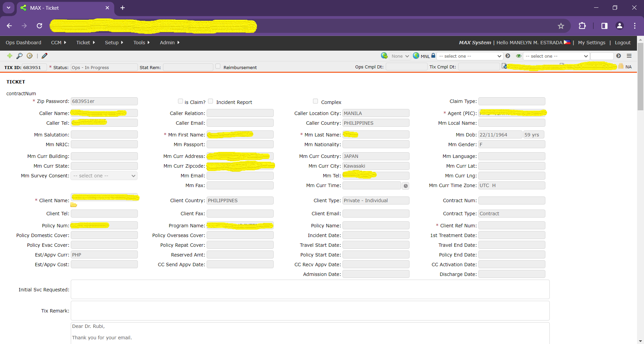Click the Est/Appv Cost field
644x344 pixels.
pos(104,265)
